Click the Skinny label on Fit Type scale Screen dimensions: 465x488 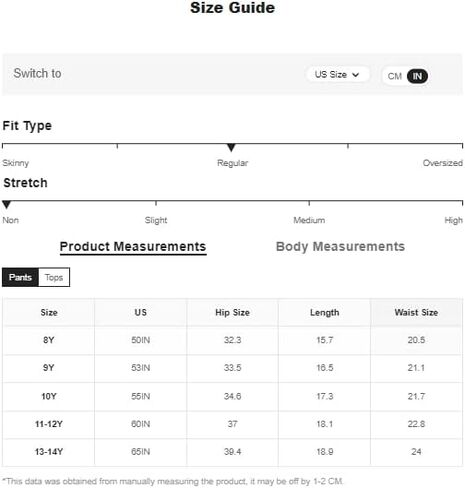pos(16,163)
